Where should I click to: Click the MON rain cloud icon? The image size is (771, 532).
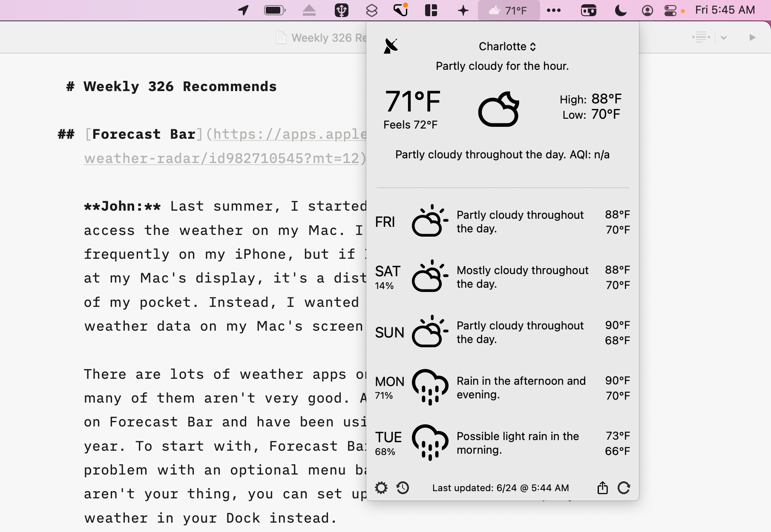coord(430,387)
